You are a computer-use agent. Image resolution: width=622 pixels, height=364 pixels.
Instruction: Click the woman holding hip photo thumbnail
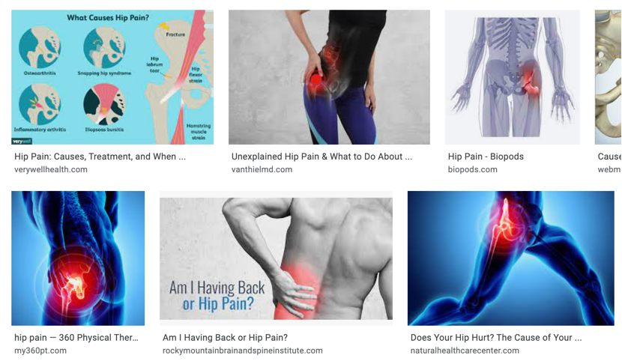(329, 77)
